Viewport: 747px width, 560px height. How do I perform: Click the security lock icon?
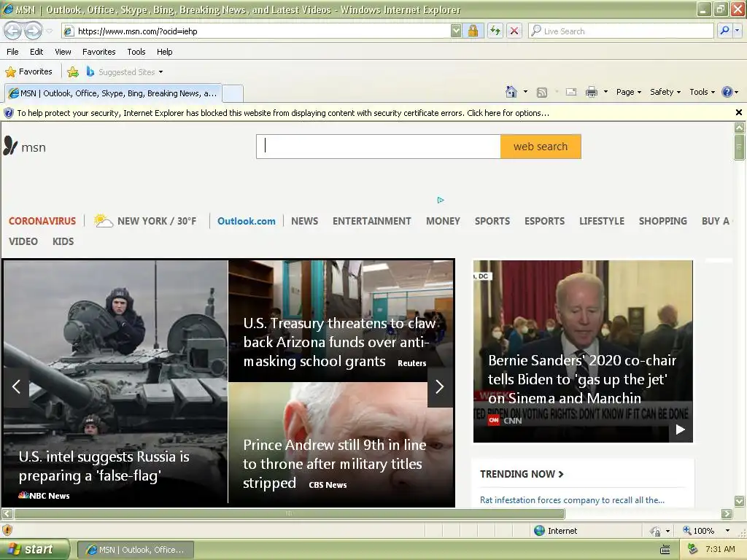click(473, 31)
